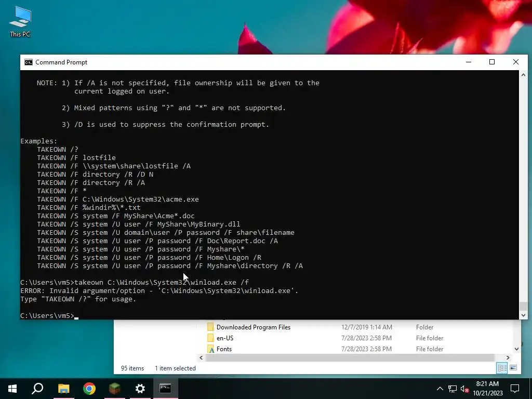Click Command Prompt scroll up arrow
This screenshot has height=399, width=532.
click(523, 75)
